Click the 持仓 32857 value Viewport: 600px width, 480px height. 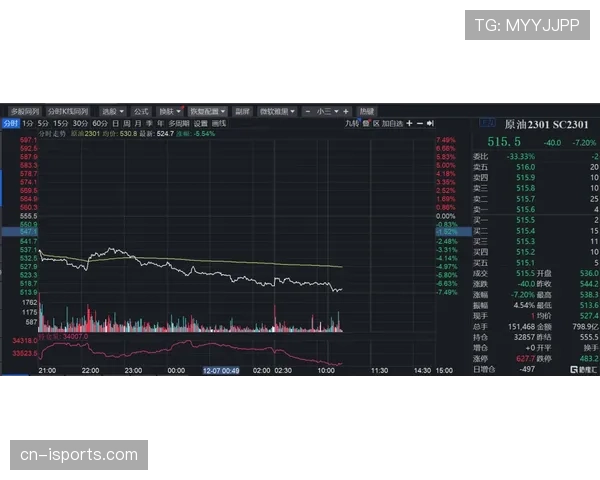click(x=525, y=337)
